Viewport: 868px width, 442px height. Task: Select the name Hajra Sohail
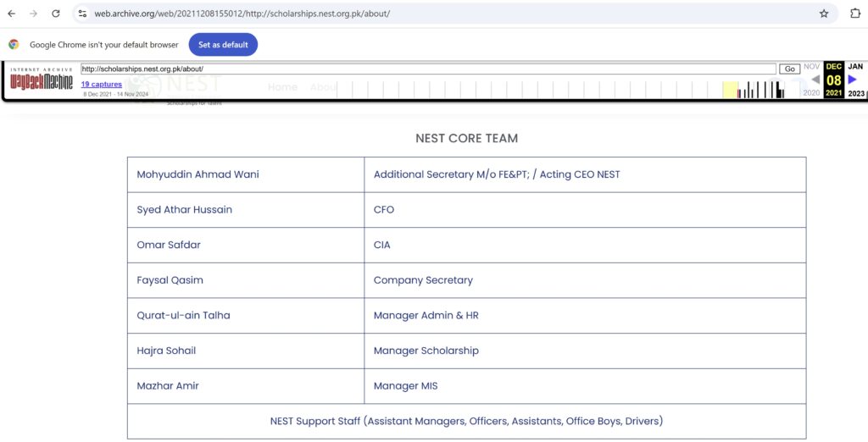166,351
